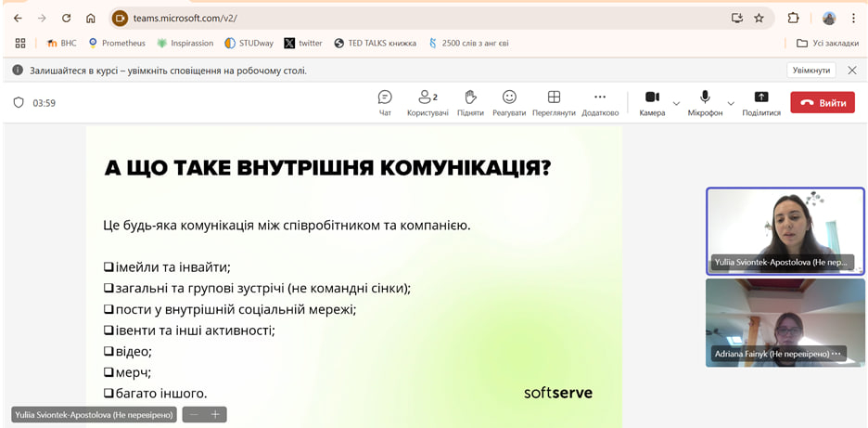Open Реагувати reactions
The height and width of the screenshot is (428, 868).
click(x=509, y=103)
